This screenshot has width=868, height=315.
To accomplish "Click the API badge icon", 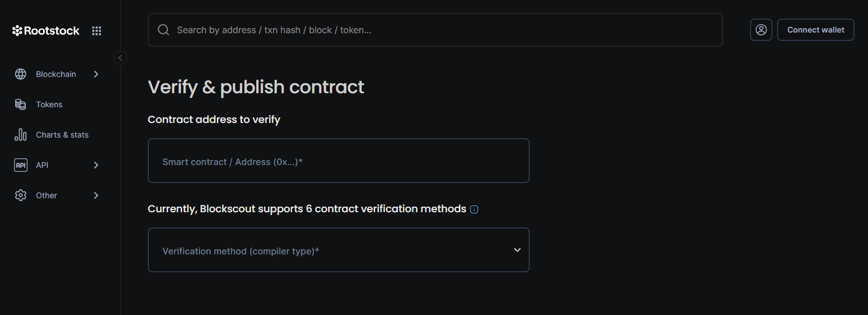I will tap(21, 165).
